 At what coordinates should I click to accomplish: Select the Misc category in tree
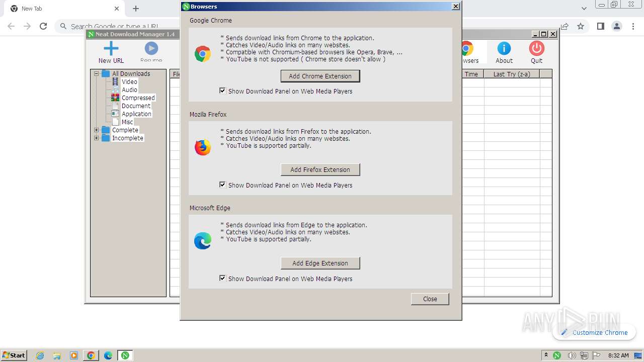point(127,122)
